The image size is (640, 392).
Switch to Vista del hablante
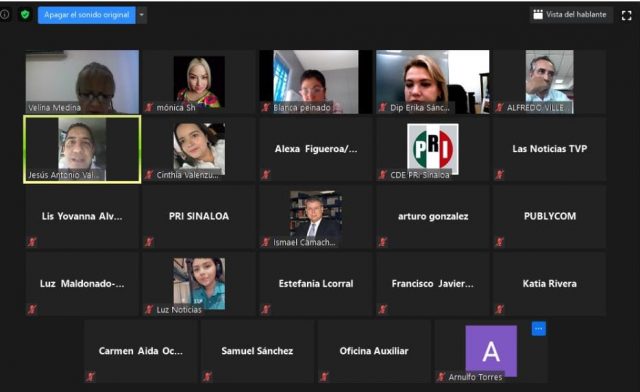(571, 15)
